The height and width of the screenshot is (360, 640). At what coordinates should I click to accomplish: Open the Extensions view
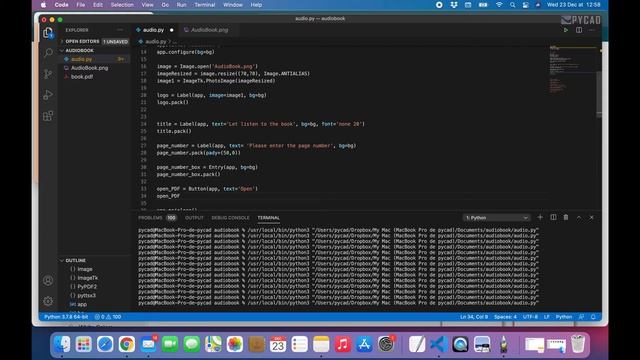48,116
